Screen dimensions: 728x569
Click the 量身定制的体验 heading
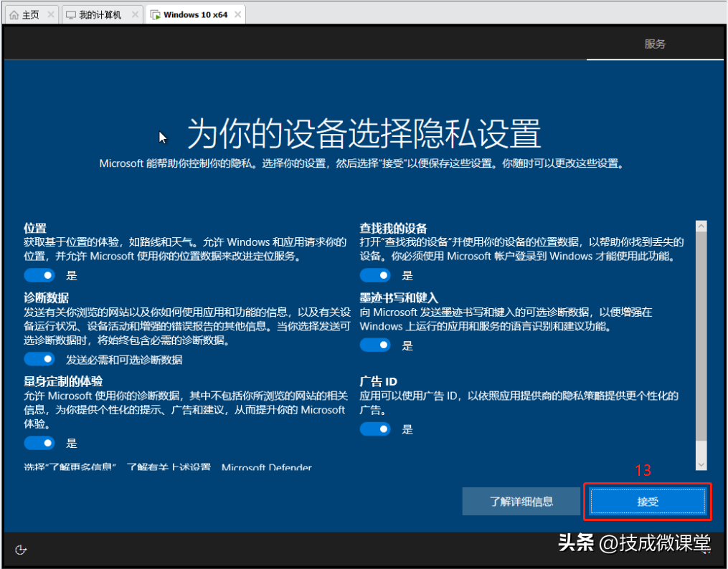pyautogui.click(x=63, y=381)
